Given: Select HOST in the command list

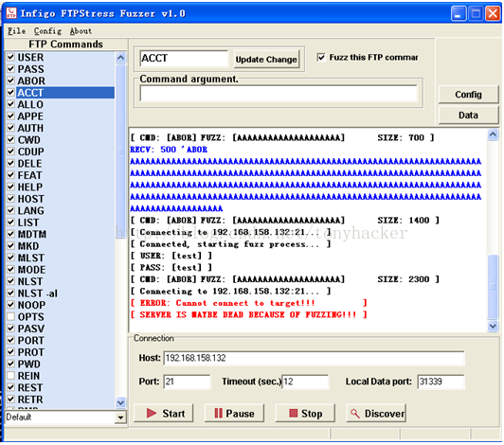Looking at the screenshot, I should point(30,199).
